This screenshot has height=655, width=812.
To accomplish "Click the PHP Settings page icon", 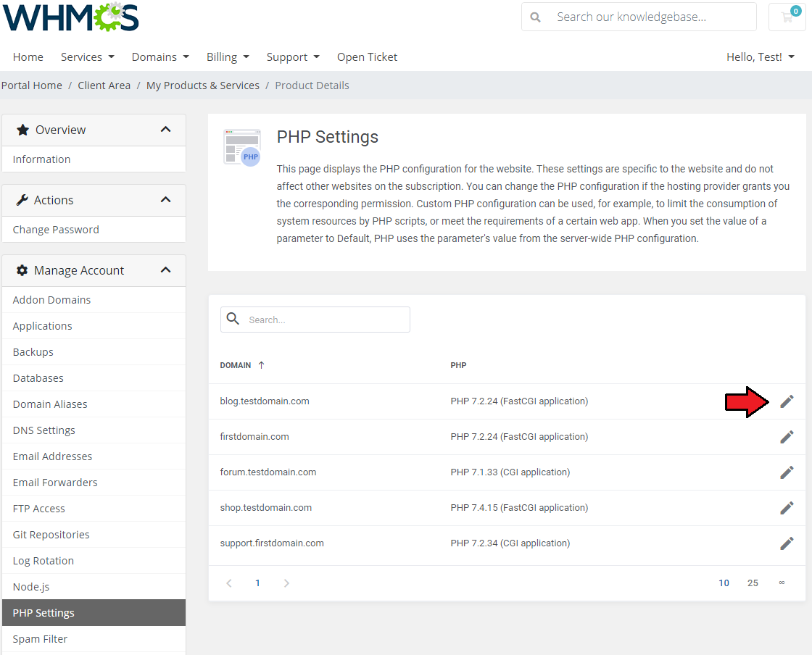I will 242,148.
